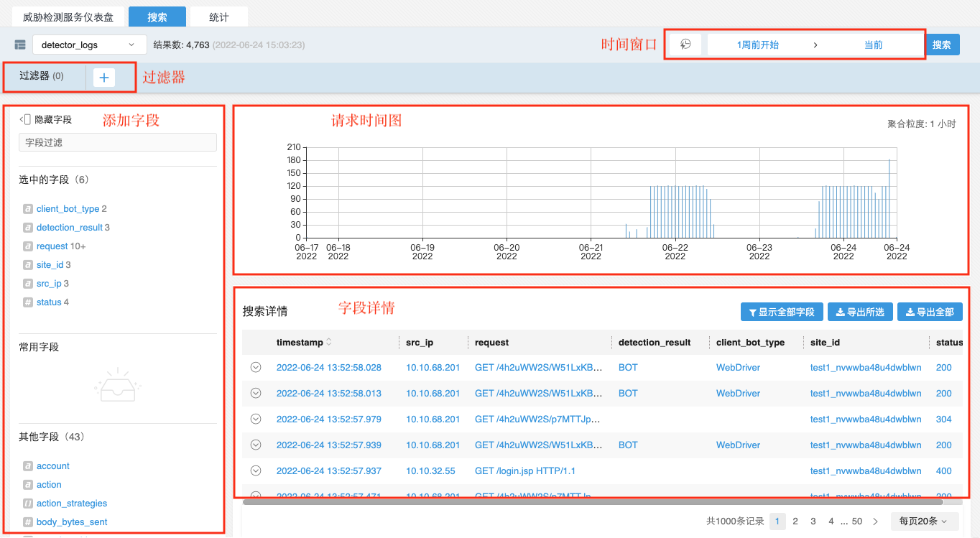This screenshot has width=980, height=538.
Task: Add a new filter with plus button
Action: 104,78
